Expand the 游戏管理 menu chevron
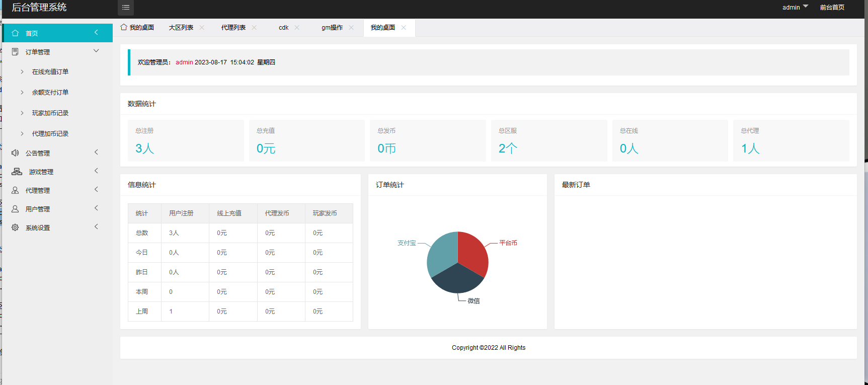The width and height of the screenshot is (868, 385). click(96, 171)
